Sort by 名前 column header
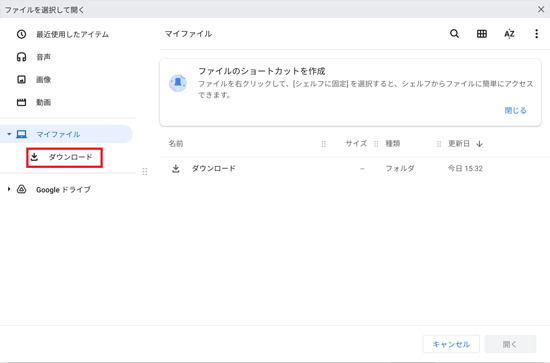The width and height of the screenshot is (550, 363). click(x=176, y=144)
